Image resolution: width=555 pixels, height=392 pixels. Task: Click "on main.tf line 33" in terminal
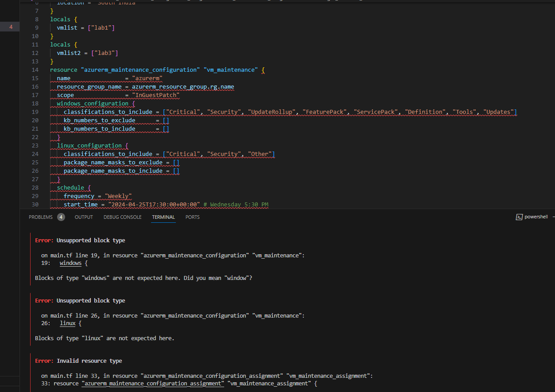69,376
